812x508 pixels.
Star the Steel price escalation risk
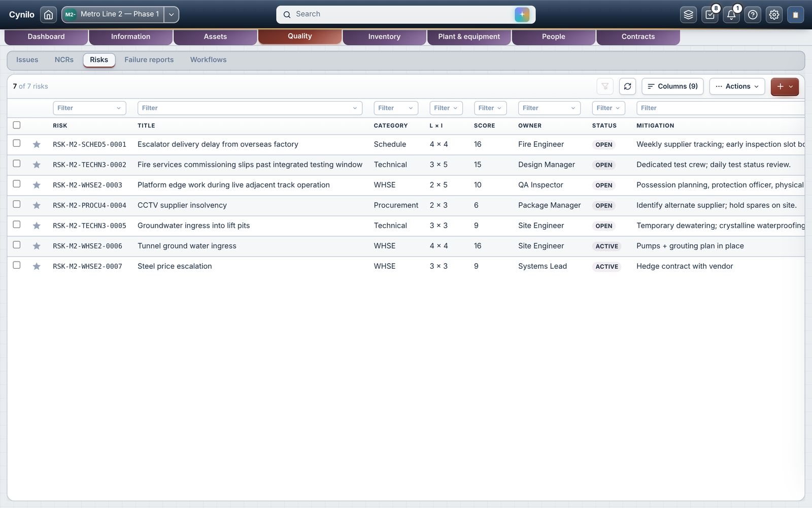(x=37, y=267)
